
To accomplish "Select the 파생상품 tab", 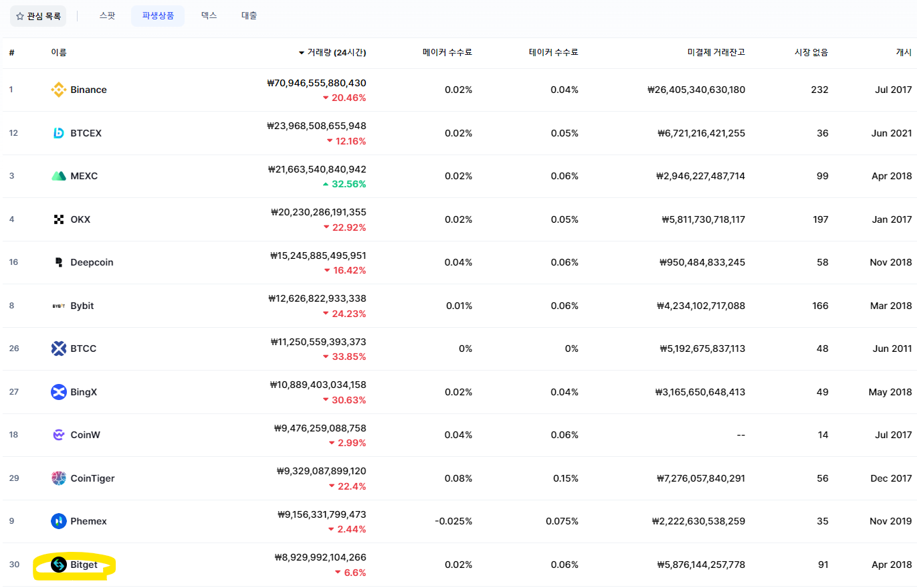I will click(x=158, y=15).
